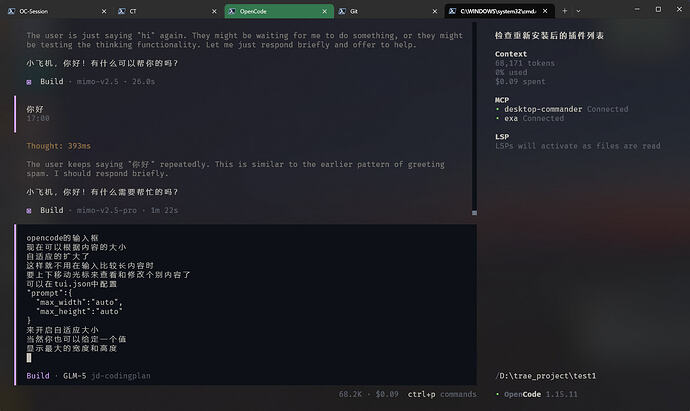Close the OC-Session tab

tap(104, 11)
